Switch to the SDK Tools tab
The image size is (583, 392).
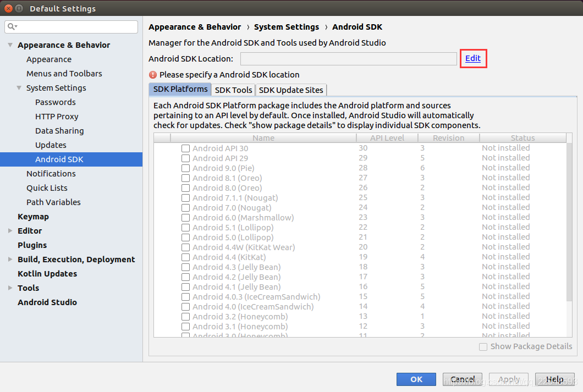click(234, 90)
